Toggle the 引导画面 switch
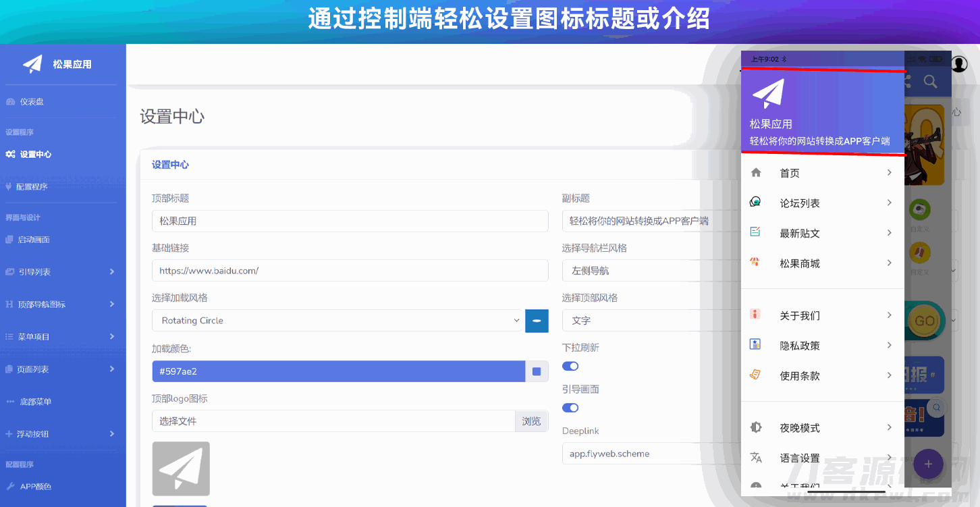The height and width of the screenshot is (507, 980). coord(570,408)
